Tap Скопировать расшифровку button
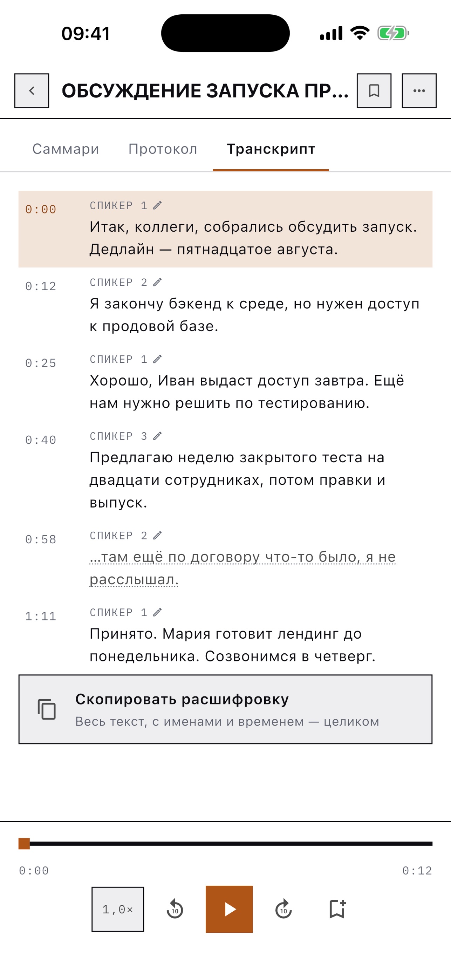Screen dimensions: 451x980 click(226, 709)
